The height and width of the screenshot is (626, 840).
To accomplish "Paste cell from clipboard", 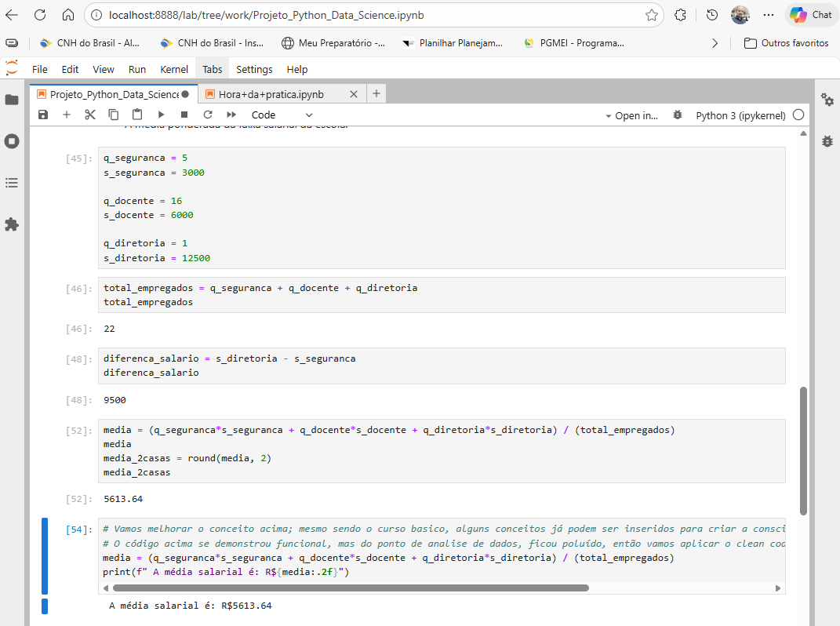I will (137, 115).
